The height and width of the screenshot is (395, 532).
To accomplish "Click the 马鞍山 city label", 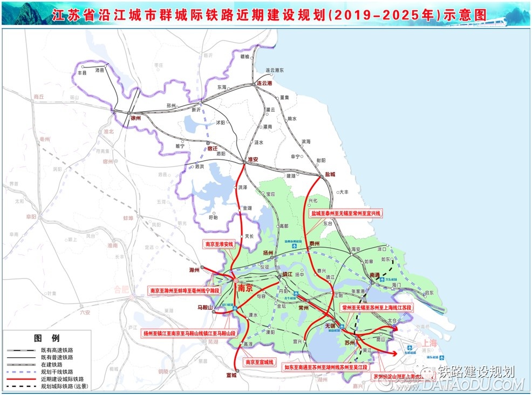I will 205,308.
